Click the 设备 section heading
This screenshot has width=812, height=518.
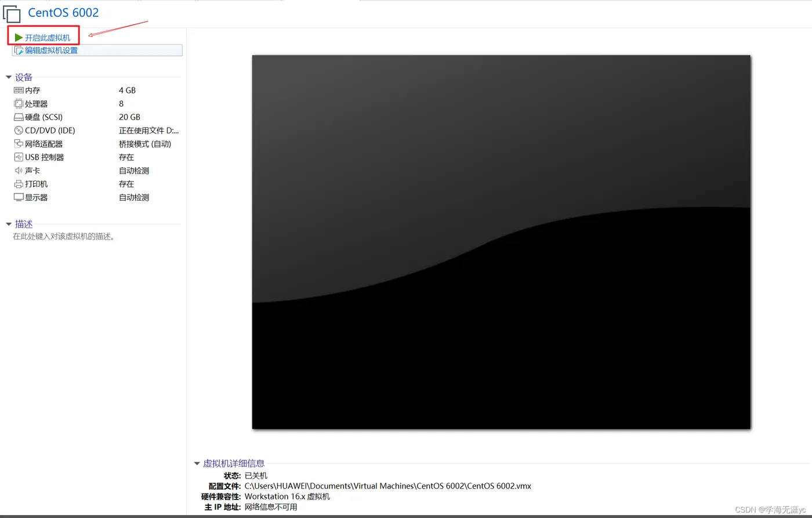click(24, 77)
